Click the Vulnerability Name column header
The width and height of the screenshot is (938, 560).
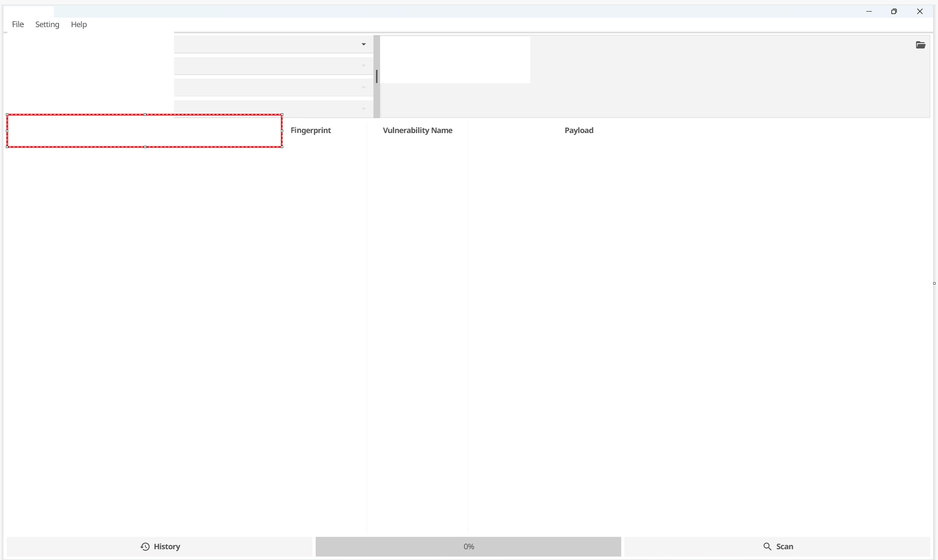point(417,130)
